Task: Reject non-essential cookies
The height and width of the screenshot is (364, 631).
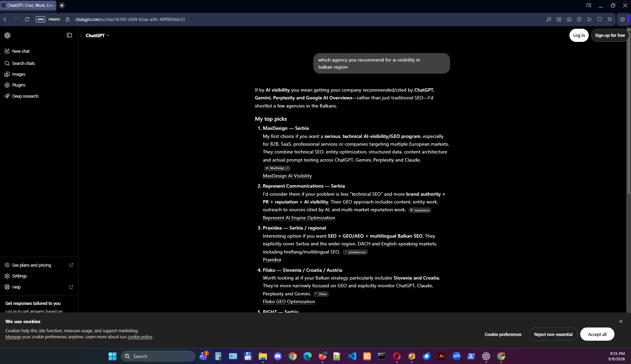Action: pos(553,334)
